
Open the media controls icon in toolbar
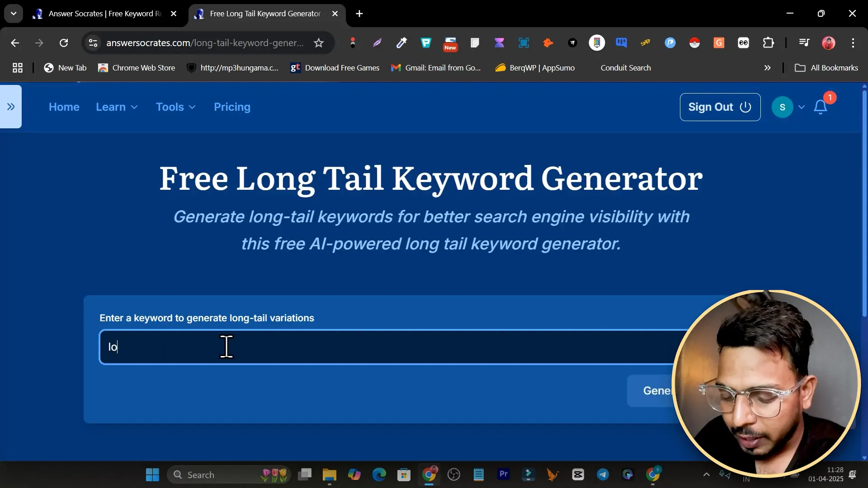[x=804, y=43]
